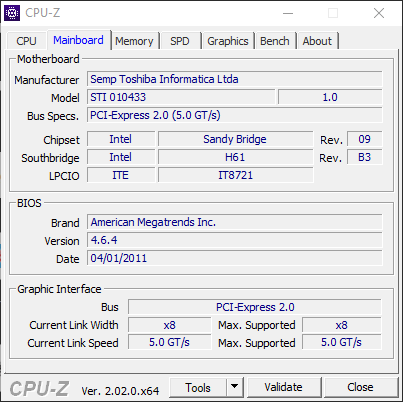
Task: Click the CPU-Z app icon in title bar
Action: click(12, 13)
